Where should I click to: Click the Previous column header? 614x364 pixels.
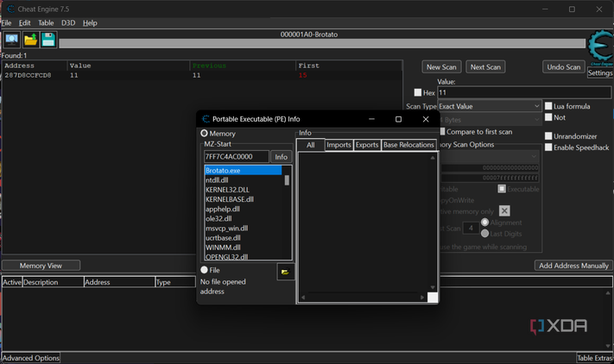point(243,66)
